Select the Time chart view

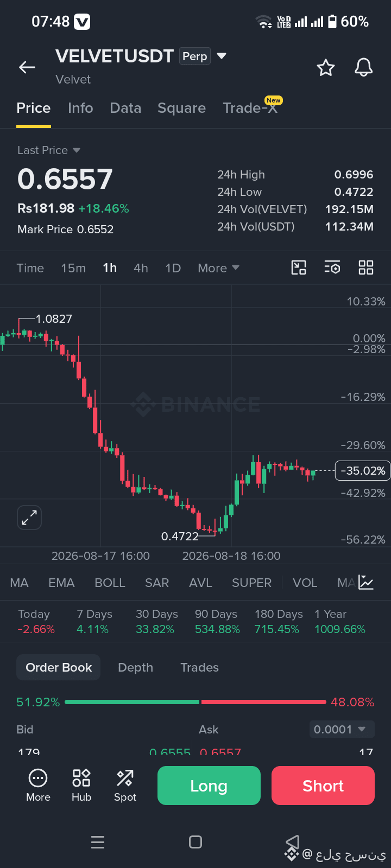pyautogui.click(x=30, y=268)
